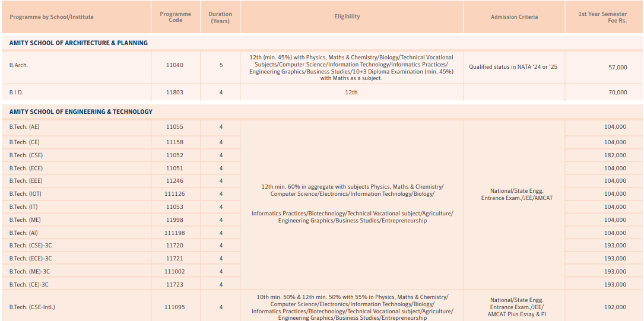The width and height of the screenshot is (644, 321).
Task: Select the B.Tech. (ME)-3C row name
Action: click(x=30, y=271)
